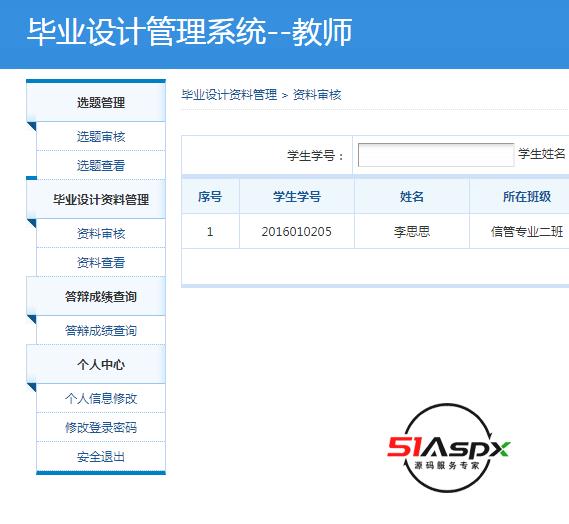This screenshot has height=524, width=569.
Task: Click the 学生学号 column header
Action: pyautogui.click(x=297, y=196)
